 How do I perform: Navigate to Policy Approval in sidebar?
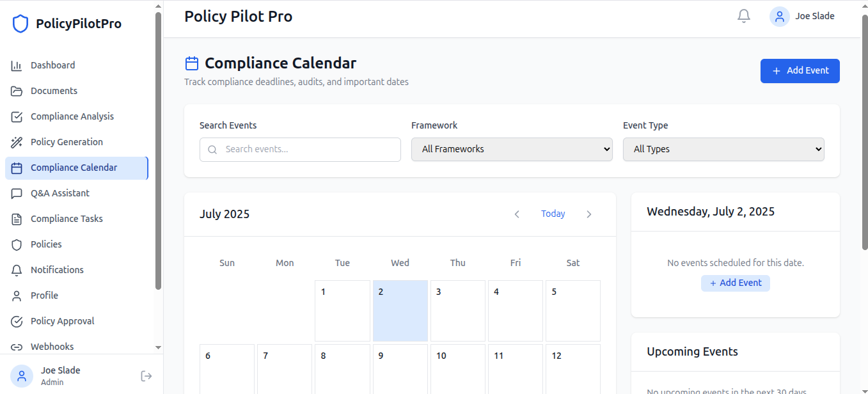point(62,321)
